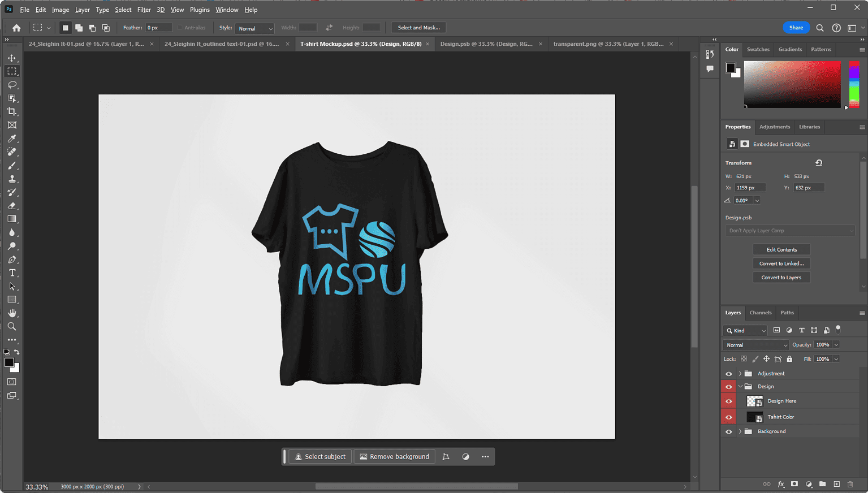Hide the Background layer
The width and height of the screenshot is (868, 493).
pyautogui.click(x=728, y=431)
